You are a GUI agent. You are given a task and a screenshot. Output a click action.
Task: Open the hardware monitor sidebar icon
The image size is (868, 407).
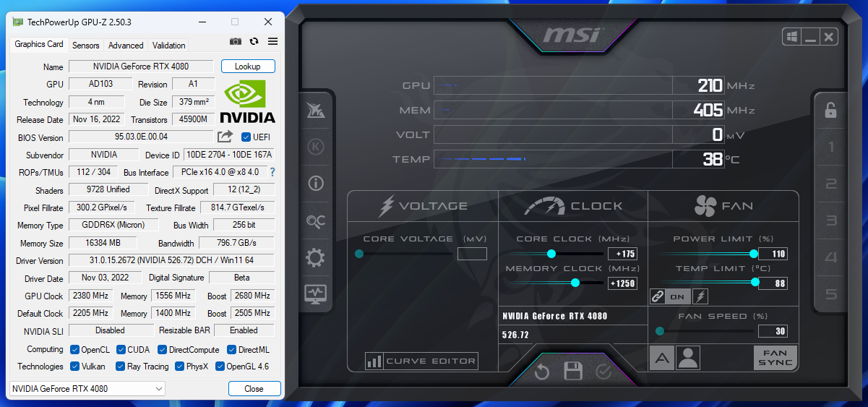tap(316, 294)
